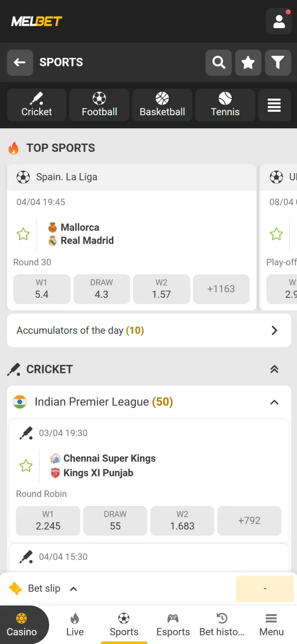Screen dimensions: 297x644
Task: Open the all sports list icon
Action: (x=274, y=105)
